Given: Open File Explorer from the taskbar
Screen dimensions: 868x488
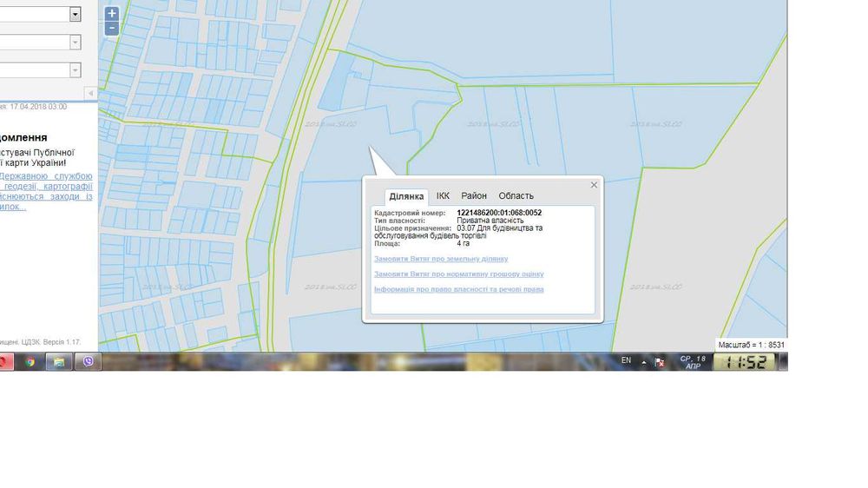Looking at the screenshot, I should tap(59, 362).
